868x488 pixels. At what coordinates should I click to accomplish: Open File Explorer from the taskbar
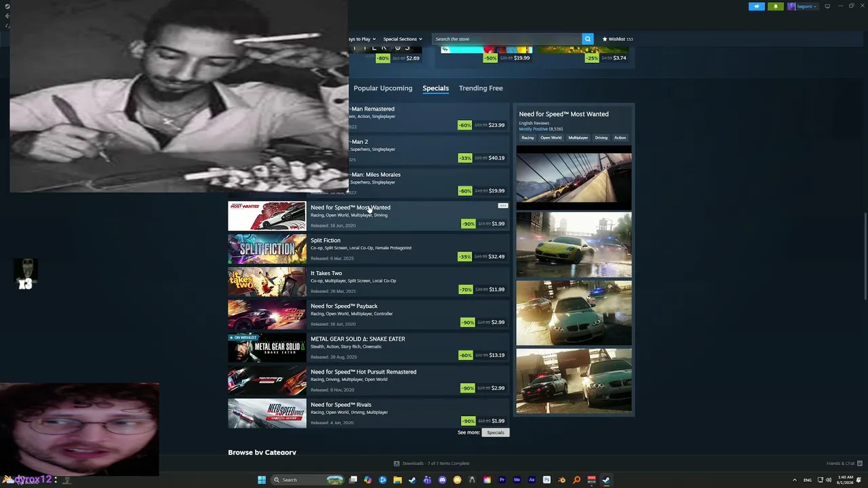click(397, 480)
